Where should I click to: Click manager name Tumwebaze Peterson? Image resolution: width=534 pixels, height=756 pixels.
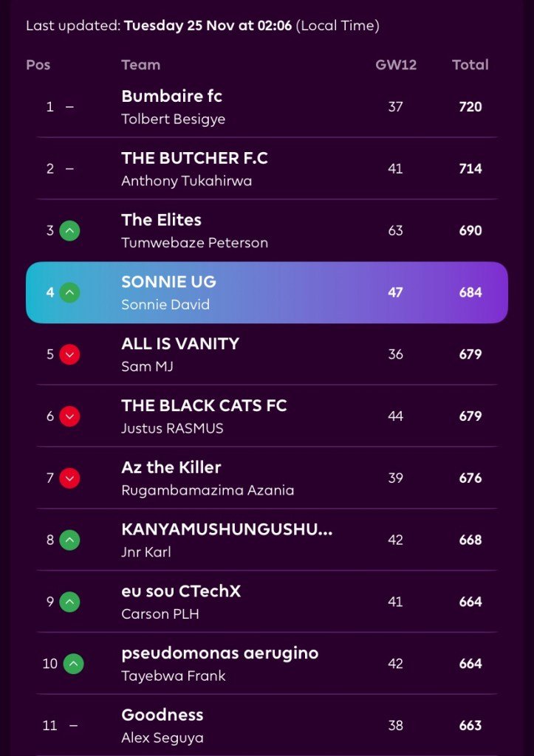(194, 243)
